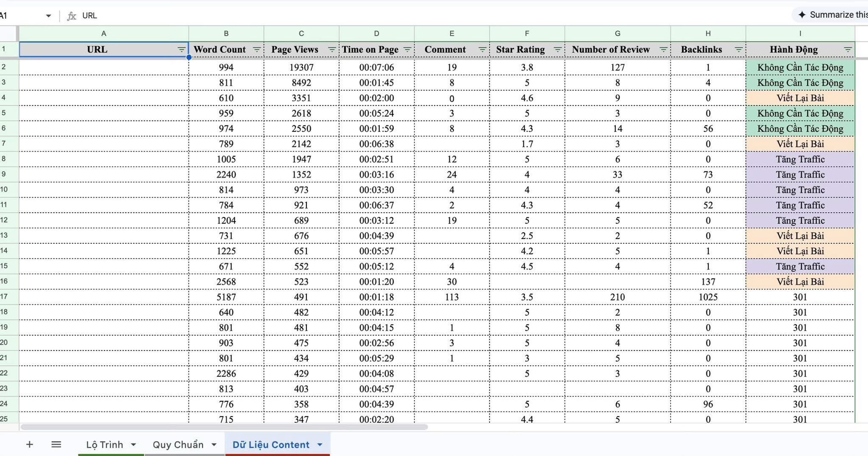Open the Star Rating filter icon
This screenshot has width=868, height=456.
click(557, 49)
